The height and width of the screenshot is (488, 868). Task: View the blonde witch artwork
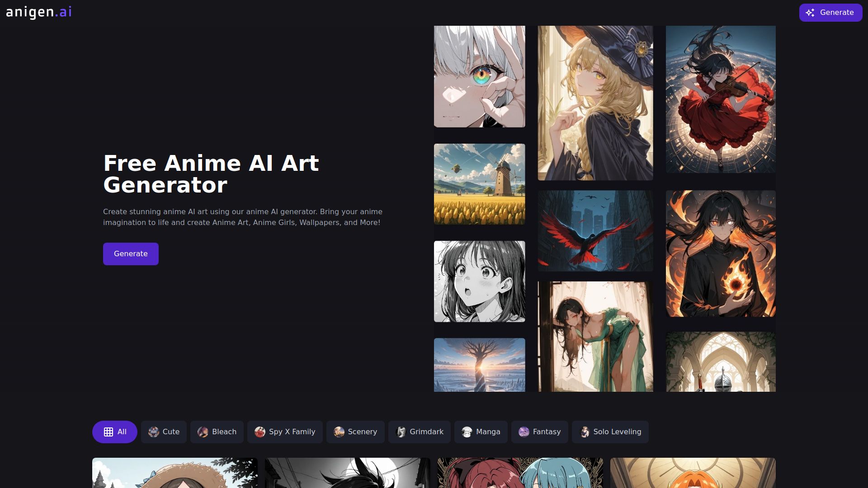coord(595,102)
